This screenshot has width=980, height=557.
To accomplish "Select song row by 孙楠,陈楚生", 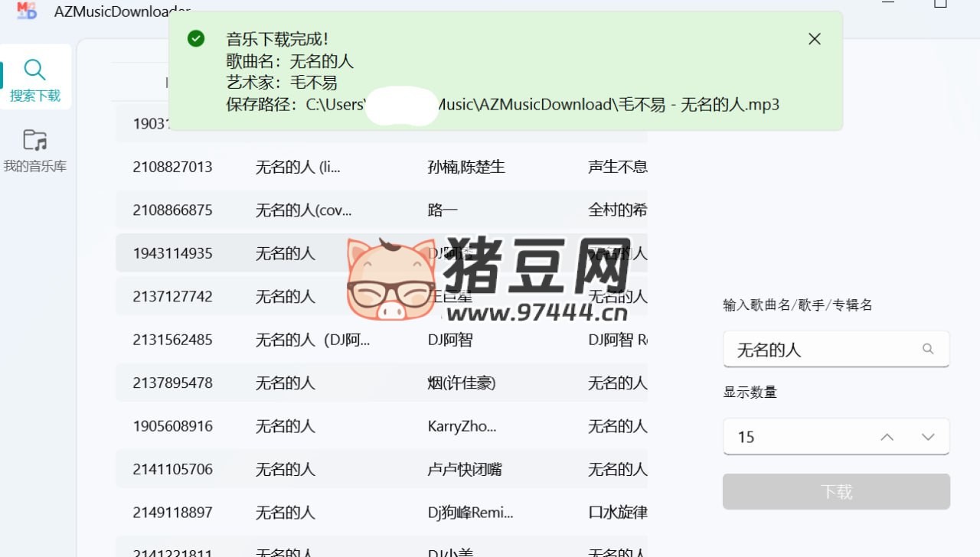I will [381, 167].
